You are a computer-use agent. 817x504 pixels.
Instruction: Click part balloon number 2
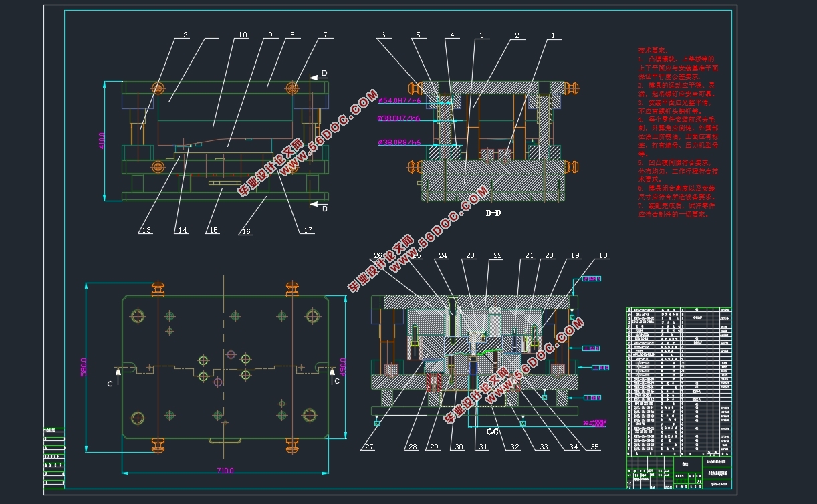point(517,35)
